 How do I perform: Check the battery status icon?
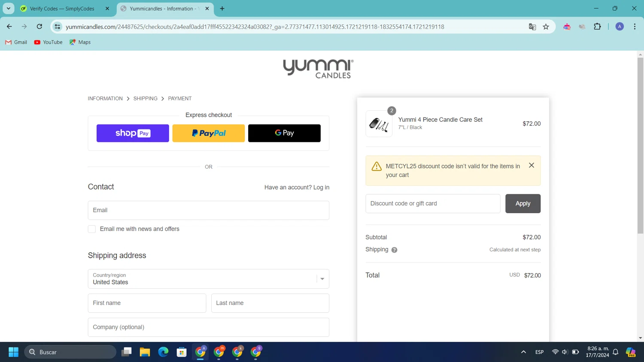click(x=575, y=352)
